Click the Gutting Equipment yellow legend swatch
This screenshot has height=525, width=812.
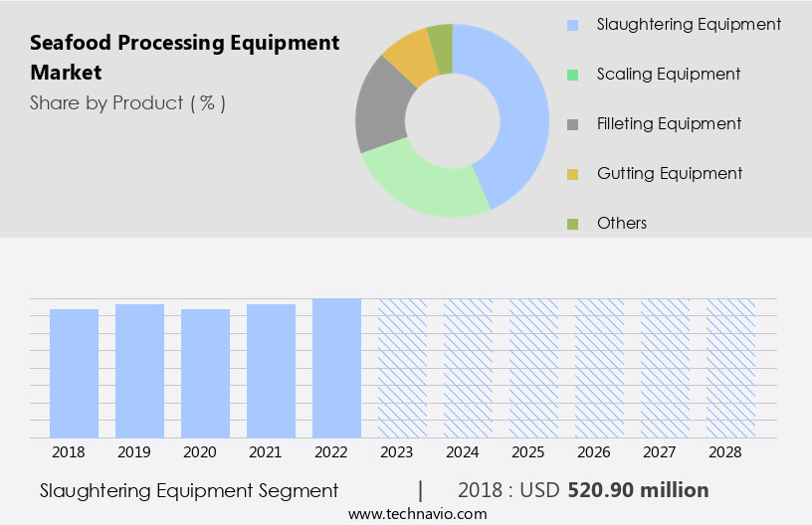[572, 174]
